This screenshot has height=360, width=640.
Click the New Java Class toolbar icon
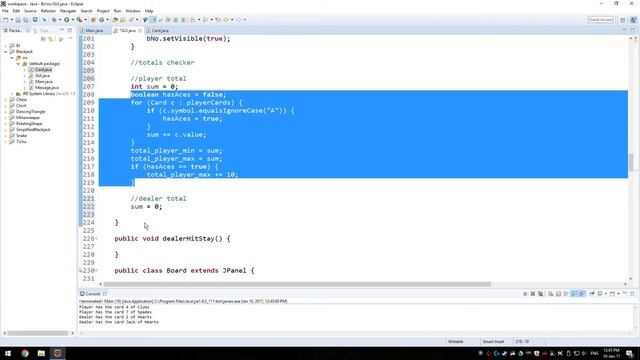(101, 20)
